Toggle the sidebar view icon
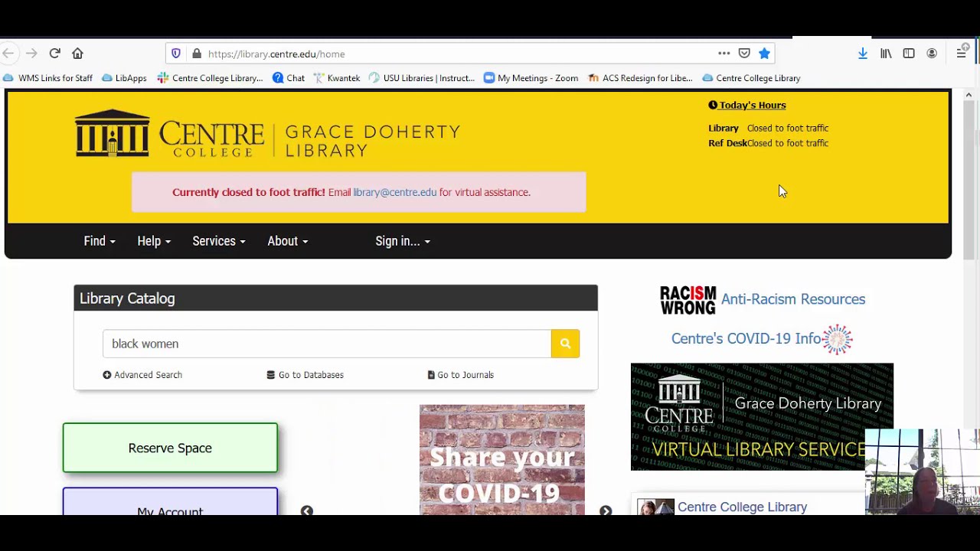Viewport: 980px width, 551px height. tap(909, 54)
